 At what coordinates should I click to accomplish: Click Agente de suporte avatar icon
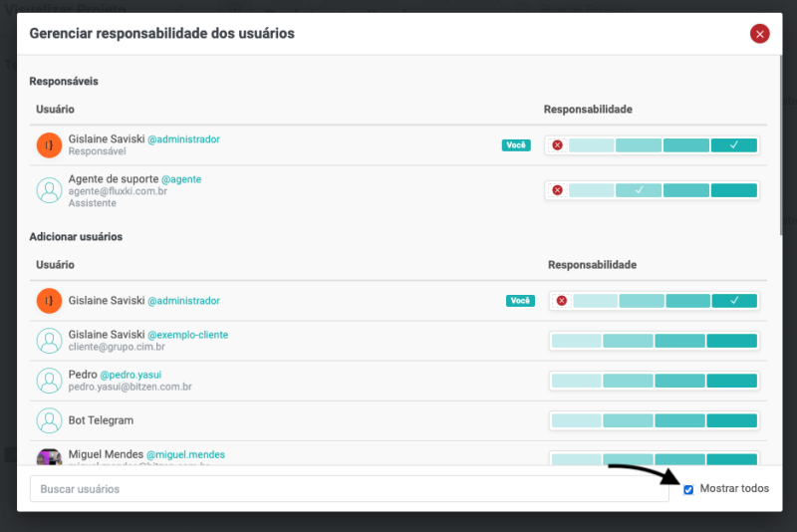(49, 190)
